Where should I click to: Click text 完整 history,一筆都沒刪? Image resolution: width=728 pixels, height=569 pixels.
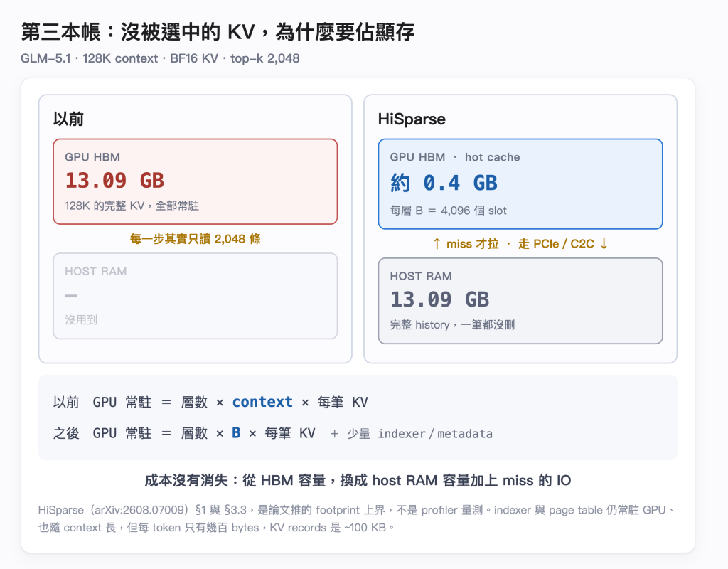point(452,324)
